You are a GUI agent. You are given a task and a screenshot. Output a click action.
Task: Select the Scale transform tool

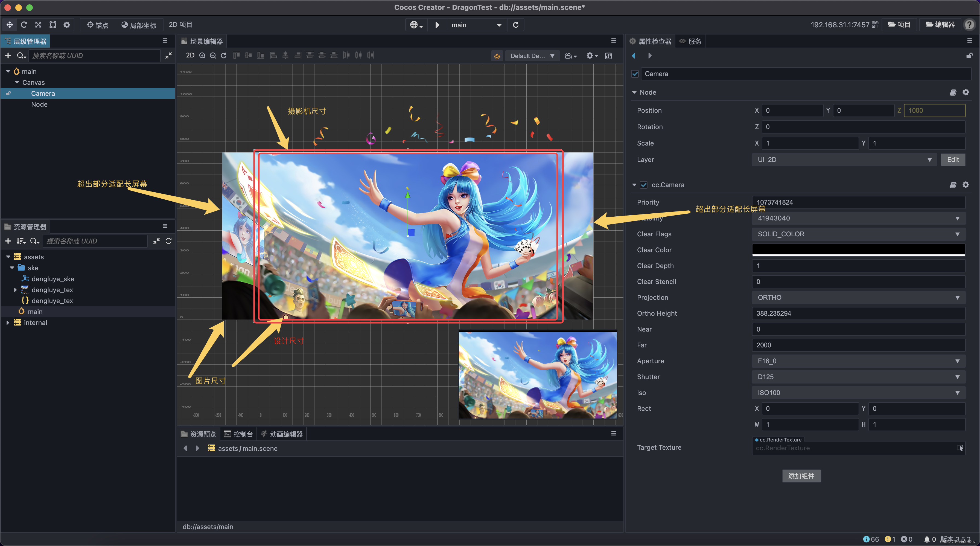pyautogui.click(x=38, y=25)
